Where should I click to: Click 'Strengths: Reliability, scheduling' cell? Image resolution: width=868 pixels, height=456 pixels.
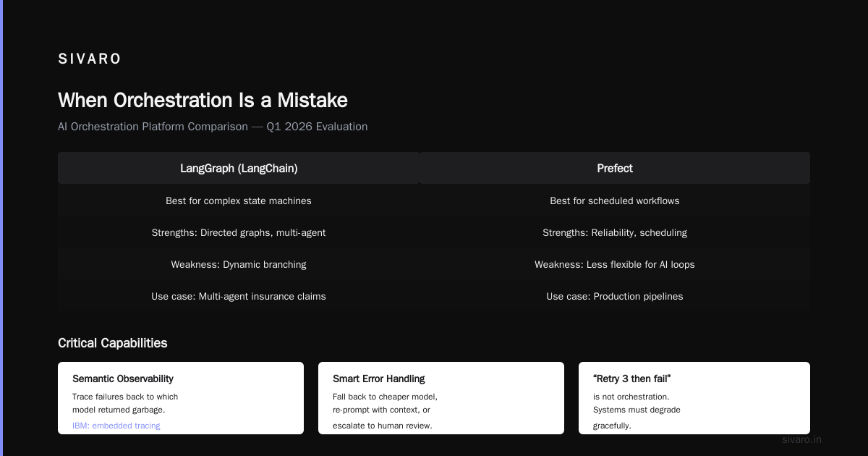point(615,232)
